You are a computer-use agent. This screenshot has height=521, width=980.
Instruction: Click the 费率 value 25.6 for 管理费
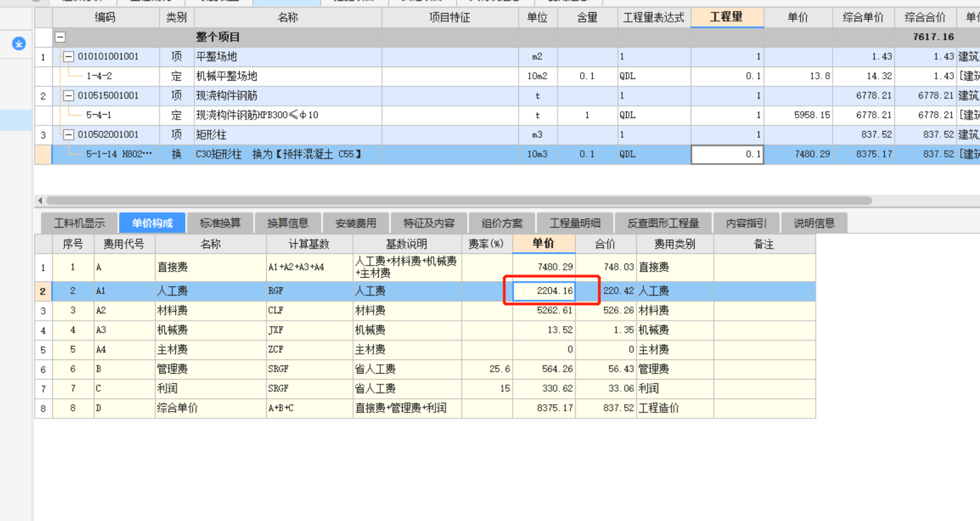click(x=488, y=370)
